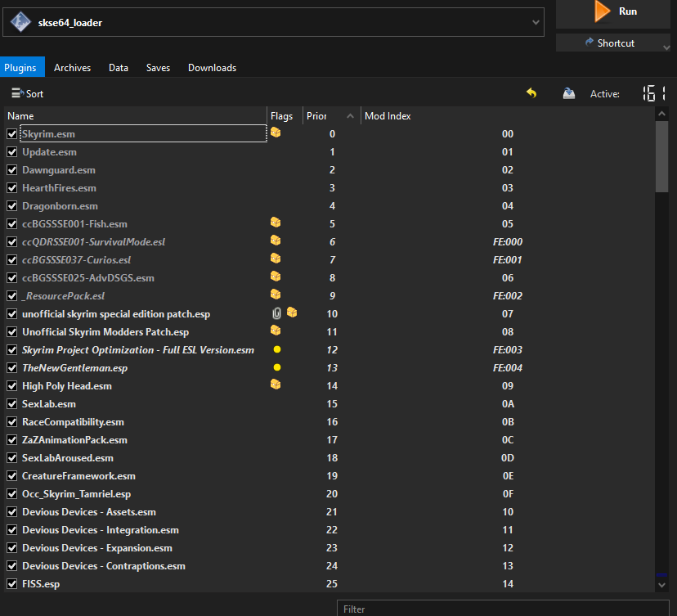Toggle the High Poly Head.esm checkbox

tap(12, 386)
